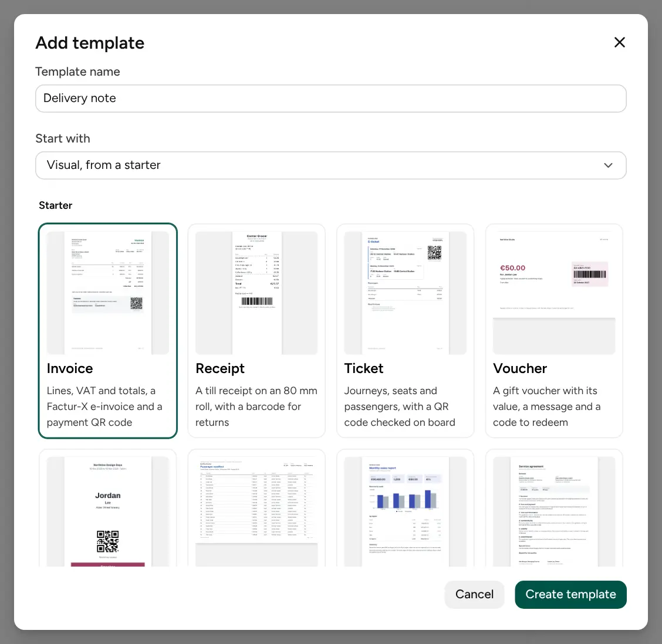Click the Template name field containing Delivery note

[330, 99]
